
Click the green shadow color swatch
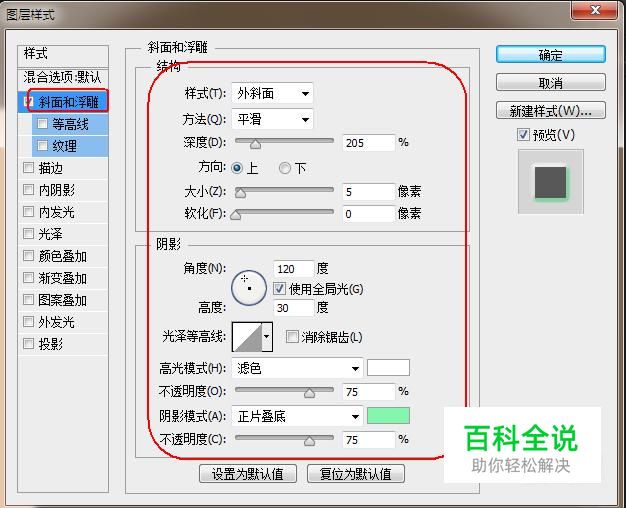[388, 415]
